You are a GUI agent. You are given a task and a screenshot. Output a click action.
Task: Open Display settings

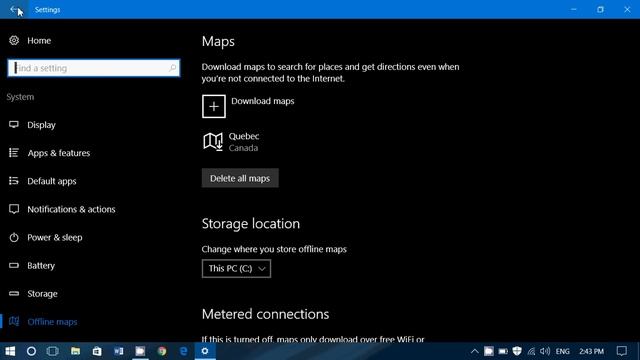pyautogui.click(x=41, y=125)
